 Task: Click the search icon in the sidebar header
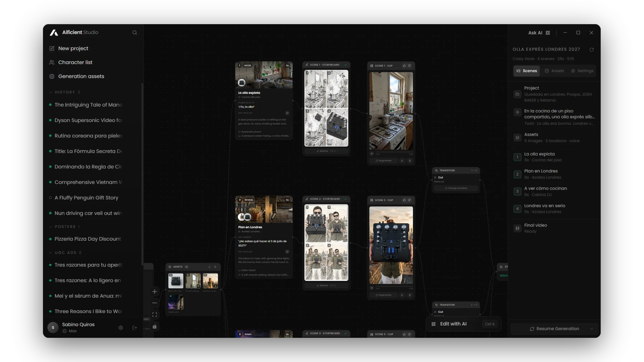pos(135,33)
